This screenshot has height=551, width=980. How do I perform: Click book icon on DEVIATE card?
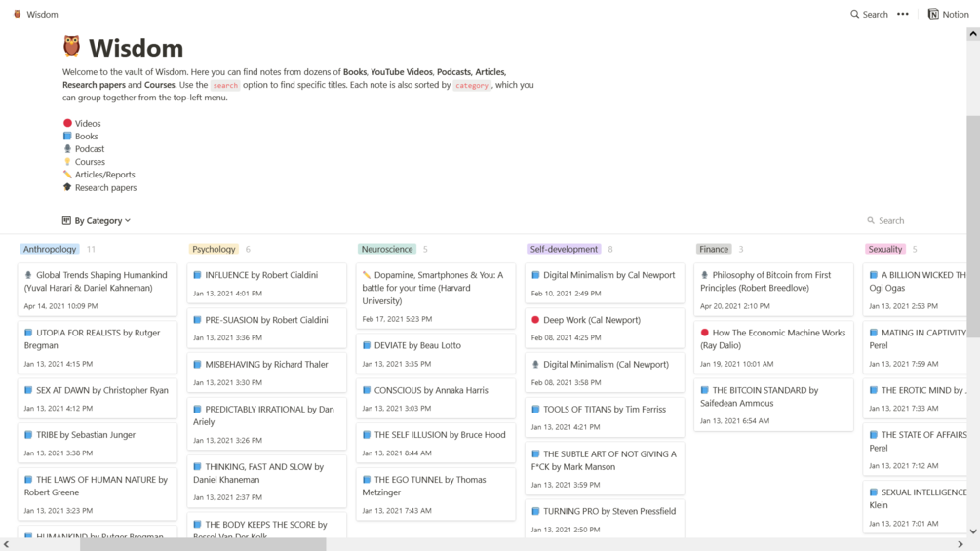click(x=367, y=345)
